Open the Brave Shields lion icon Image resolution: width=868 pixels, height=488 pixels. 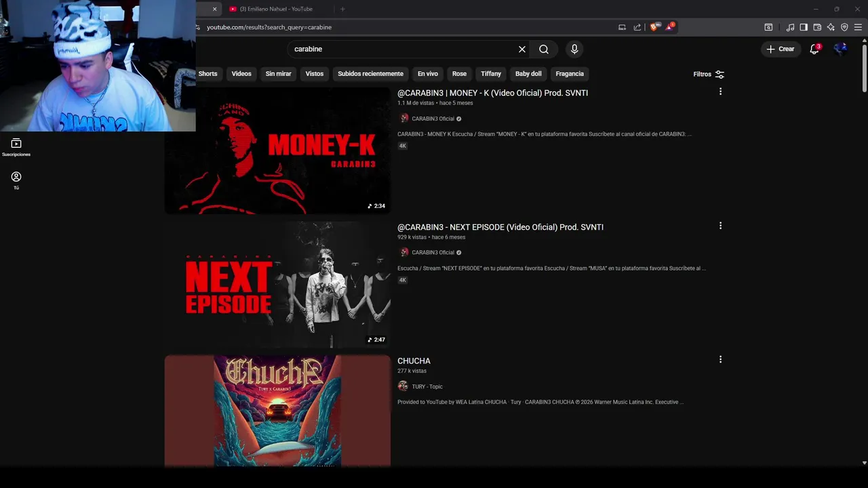click(x=654, y=27)
